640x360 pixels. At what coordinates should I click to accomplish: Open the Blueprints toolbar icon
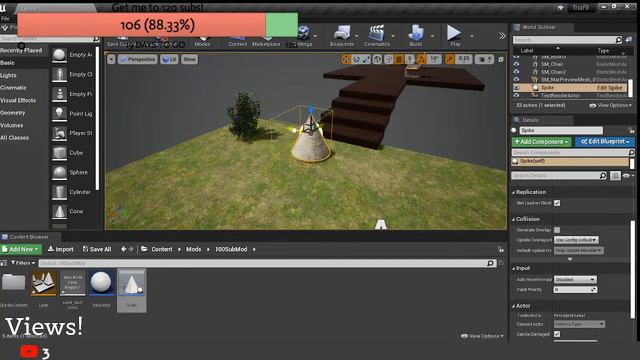[x=342, y=34]
